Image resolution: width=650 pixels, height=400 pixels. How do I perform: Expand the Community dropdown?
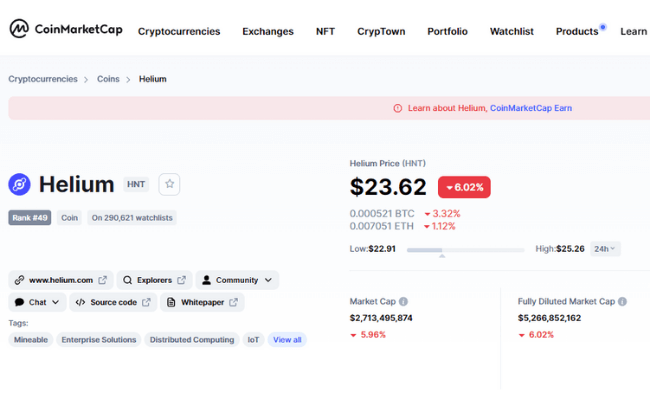click(237, 280)
